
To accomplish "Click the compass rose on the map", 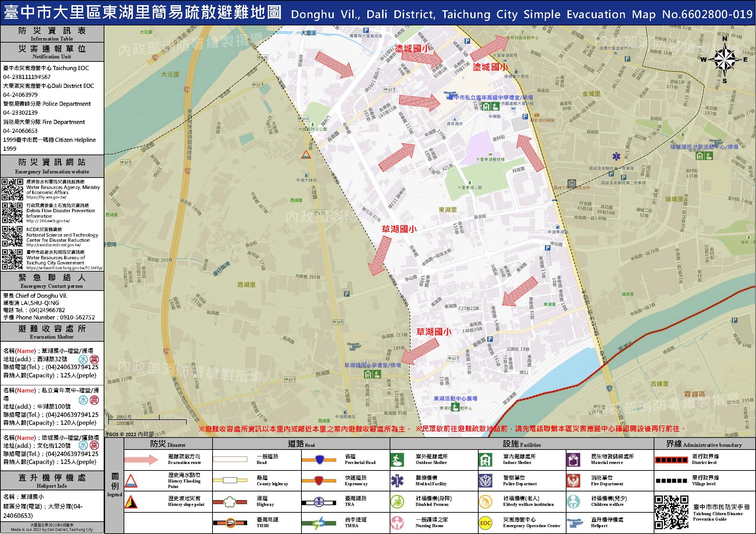I will point(724,60).
